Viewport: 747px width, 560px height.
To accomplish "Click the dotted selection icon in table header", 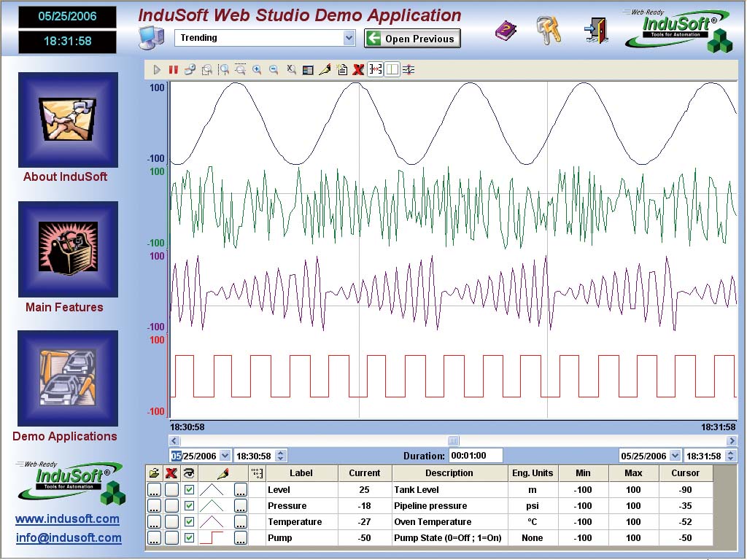I will tap(258, 472).
